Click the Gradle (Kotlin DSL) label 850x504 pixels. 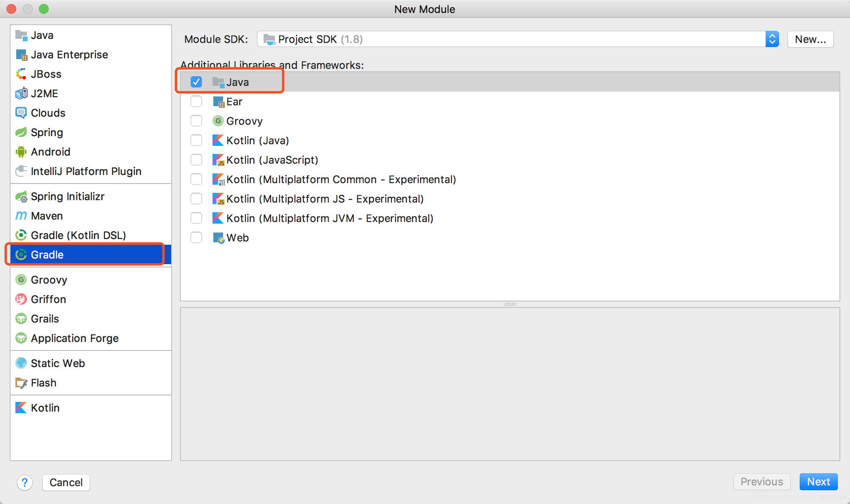(78, 235)
